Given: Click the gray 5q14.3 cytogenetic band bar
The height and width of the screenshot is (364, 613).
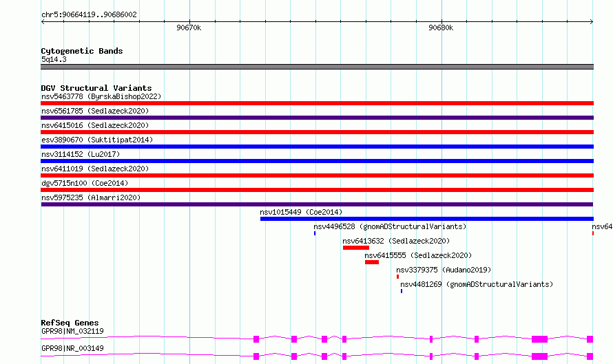Looking at the screenshot, I should pos(317,67).
